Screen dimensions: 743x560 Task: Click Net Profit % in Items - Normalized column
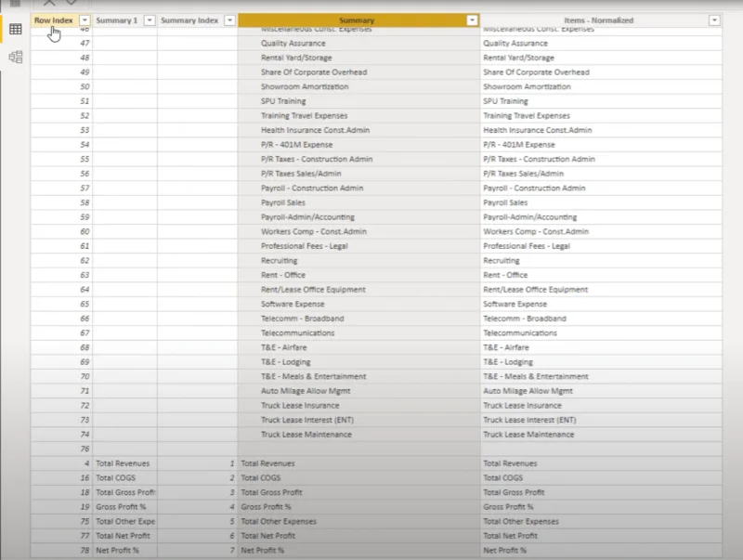point(504,551)
